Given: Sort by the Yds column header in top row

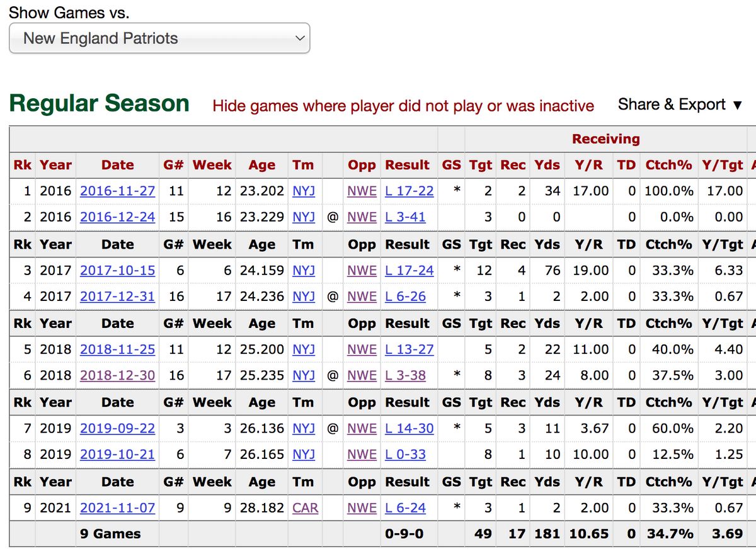Looking at the screenshot, I should coord(547,165).
